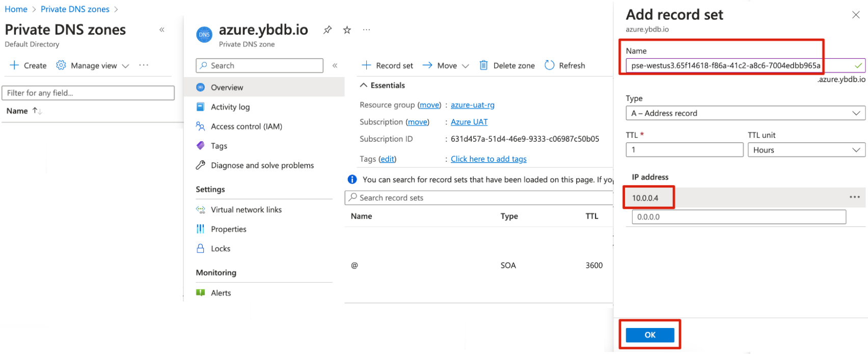Click the record set Name field
The height and width of the screenshot is (354, 868).
point(745,65)
